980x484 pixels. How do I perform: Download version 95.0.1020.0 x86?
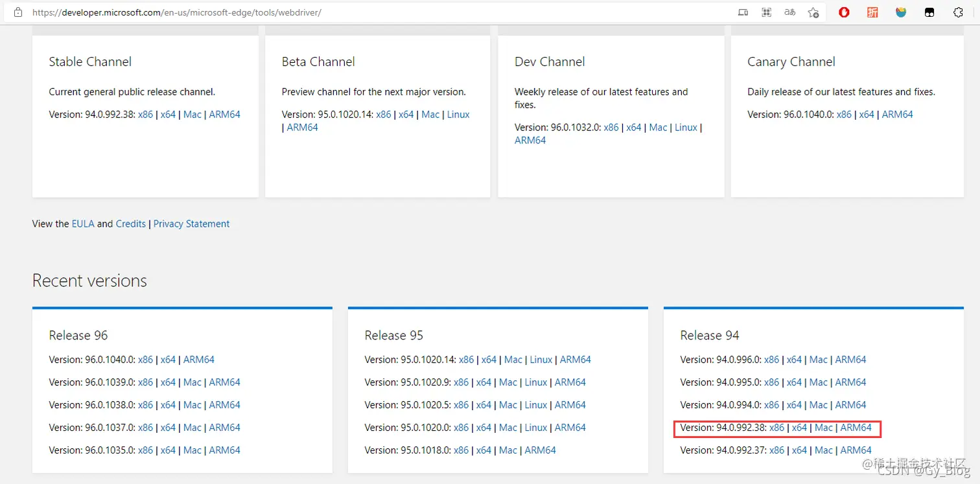[x=461, y=428]
